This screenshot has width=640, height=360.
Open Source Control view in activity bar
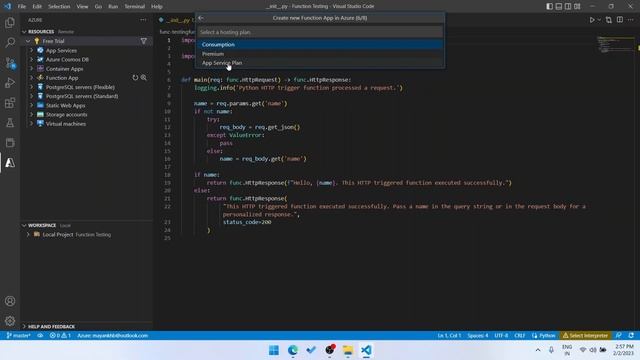tap(10, 62)
